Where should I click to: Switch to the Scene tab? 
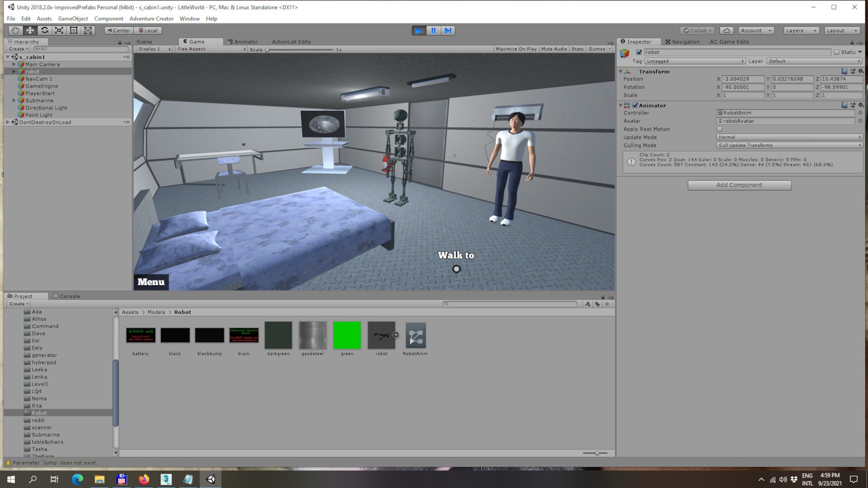pyautogui.click(x=144, y=42)
